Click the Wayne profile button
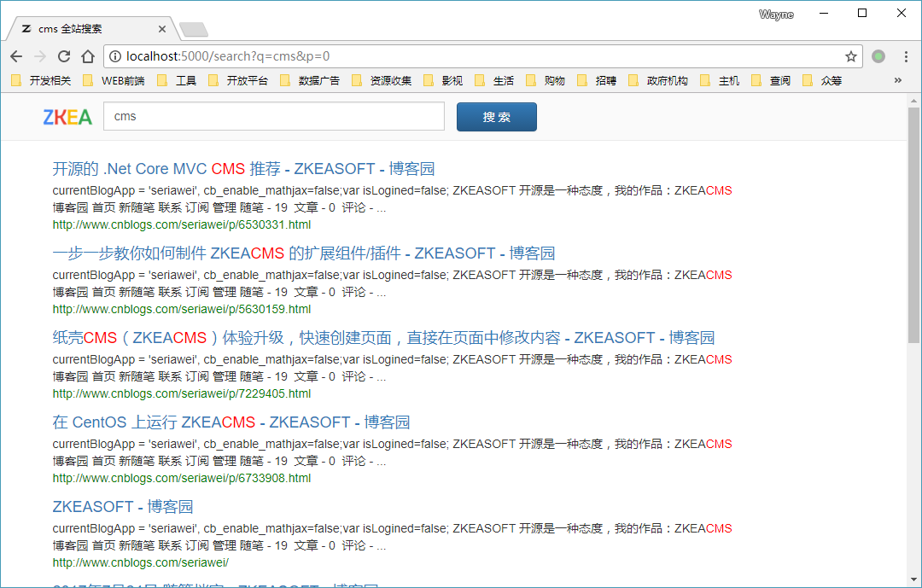 [776, 15]
